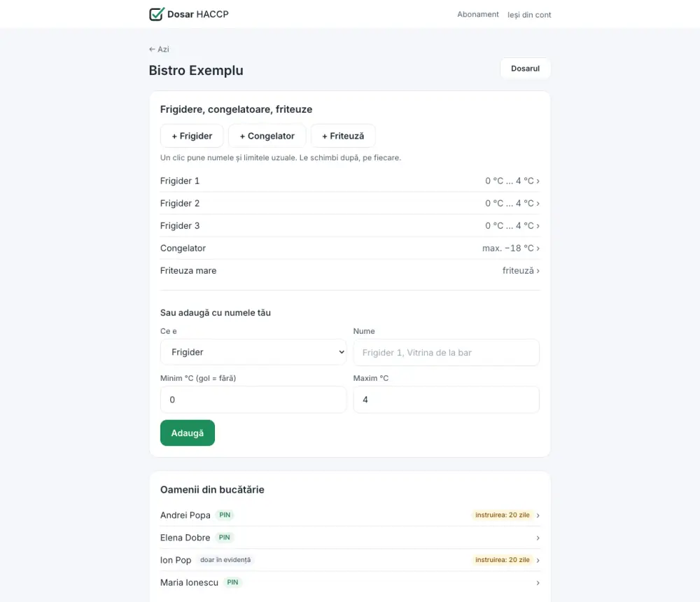Click the PIN badge beside Maria Ionescu
Image resolution: width=700 pixels, height=602 pixels.
pyautogui.click(x=232, y=582)
